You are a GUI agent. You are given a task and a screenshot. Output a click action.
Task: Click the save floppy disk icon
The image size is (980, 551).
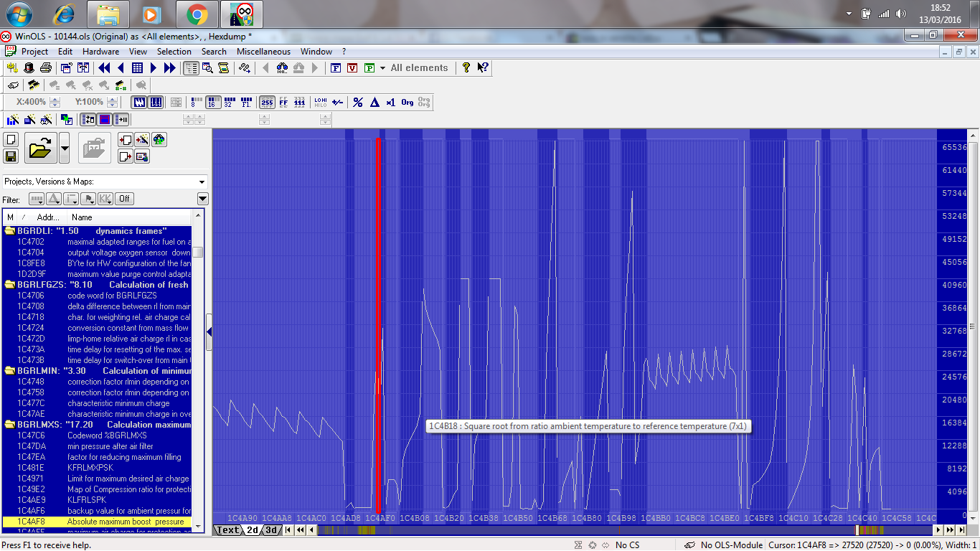click(x=11, y=156)
